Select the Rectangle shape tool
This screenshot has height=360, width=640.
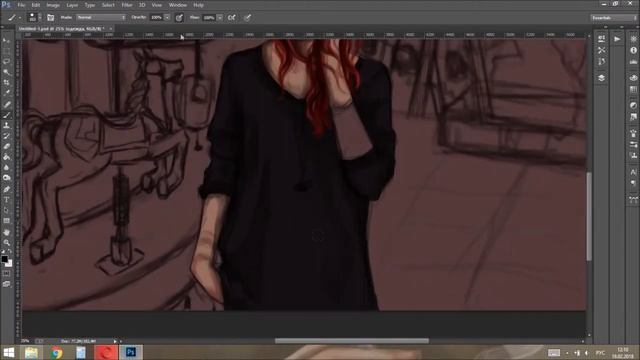point(7,221)
